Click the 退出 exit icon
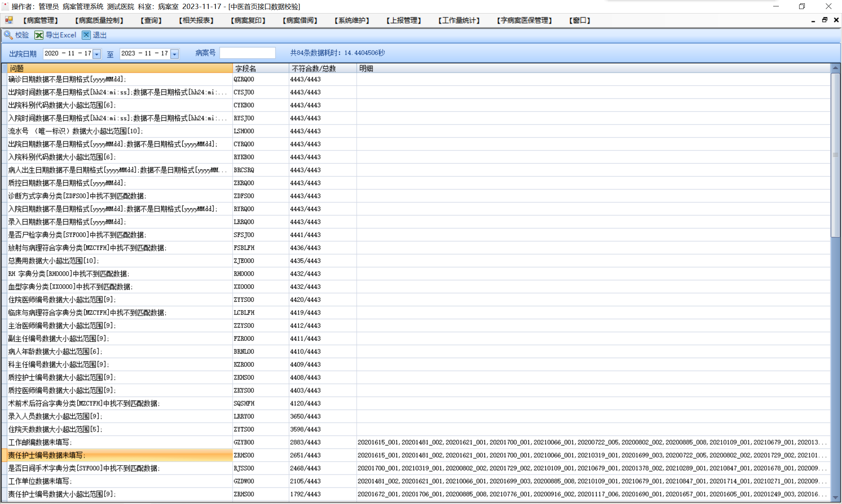This screenshot has height=504, width=842. [x=86, y=35]
